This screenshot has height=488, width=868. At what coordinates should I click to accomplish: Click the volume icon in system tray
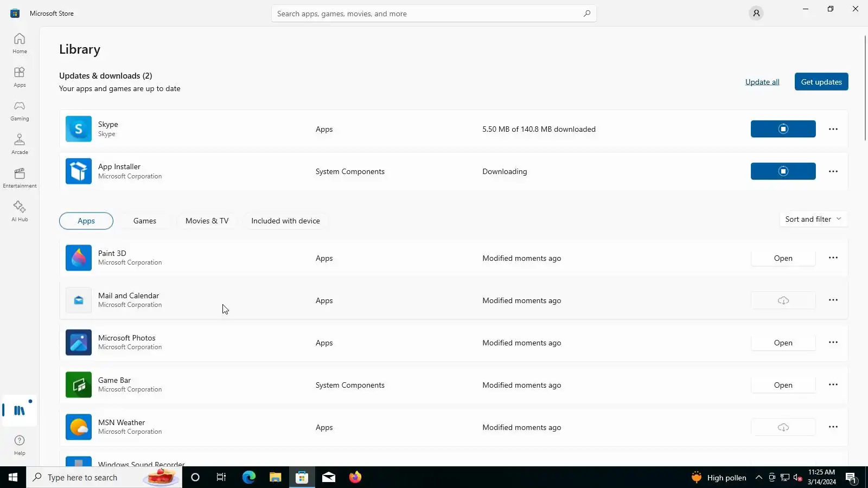pyautogui.click(x=798, y=477)
